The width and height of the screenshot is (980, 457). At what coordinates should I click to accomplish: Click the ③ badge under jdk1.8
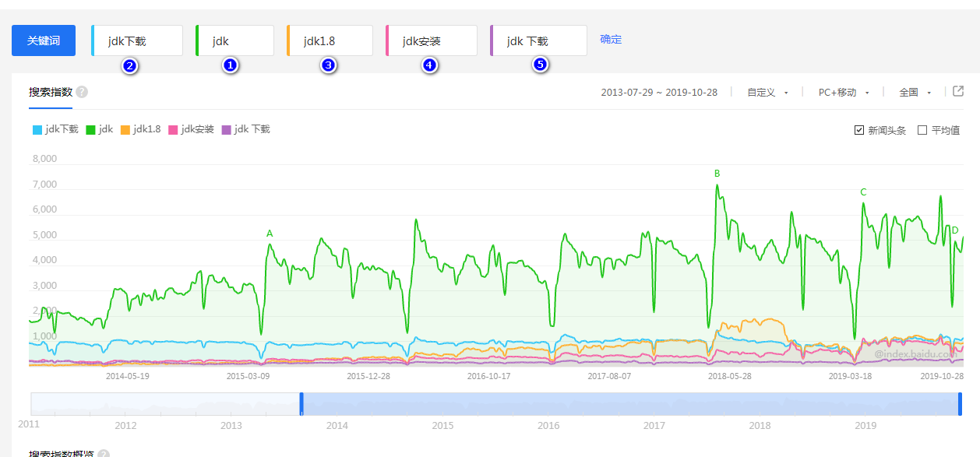(327, 65)
